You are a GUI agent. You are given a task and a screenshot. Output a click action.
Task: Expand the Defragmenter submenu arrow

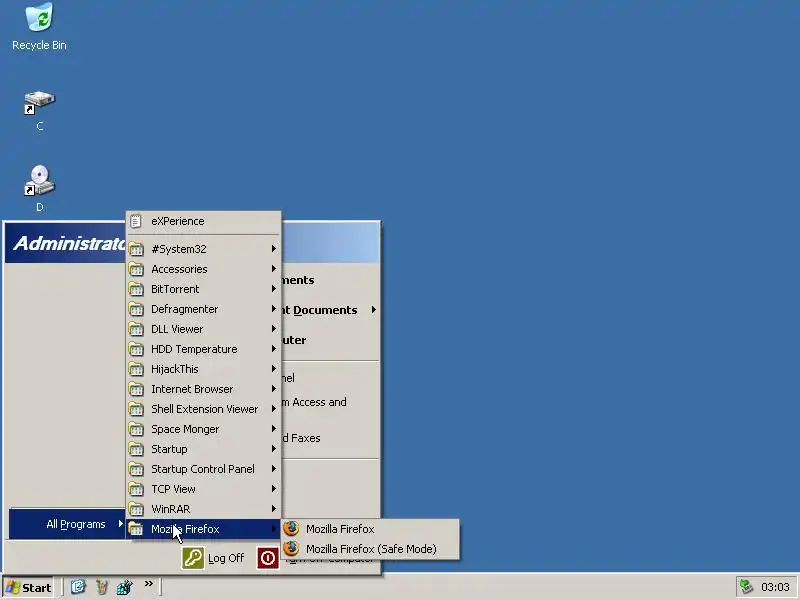(x=273, y=309)
